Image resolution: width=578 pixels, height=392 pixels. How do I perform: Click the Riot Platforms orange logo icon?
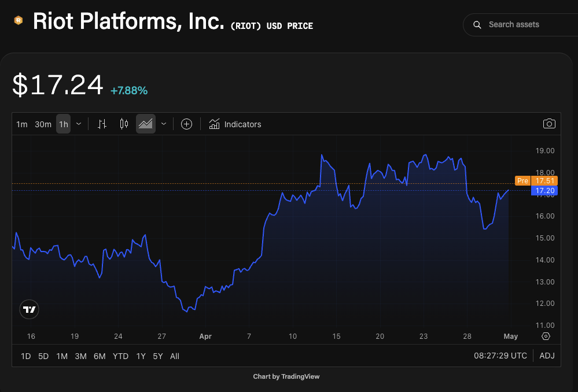click(18, 20)
